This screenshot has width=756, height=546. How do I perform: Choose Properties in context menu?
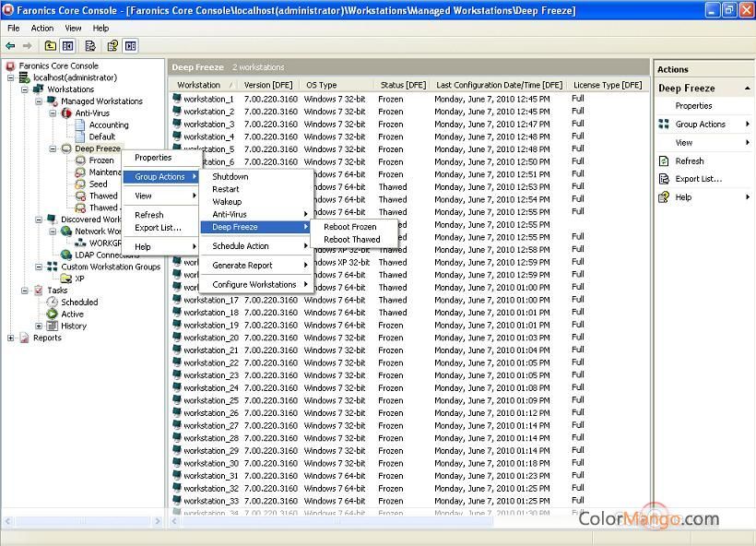(x=160, y=158)
